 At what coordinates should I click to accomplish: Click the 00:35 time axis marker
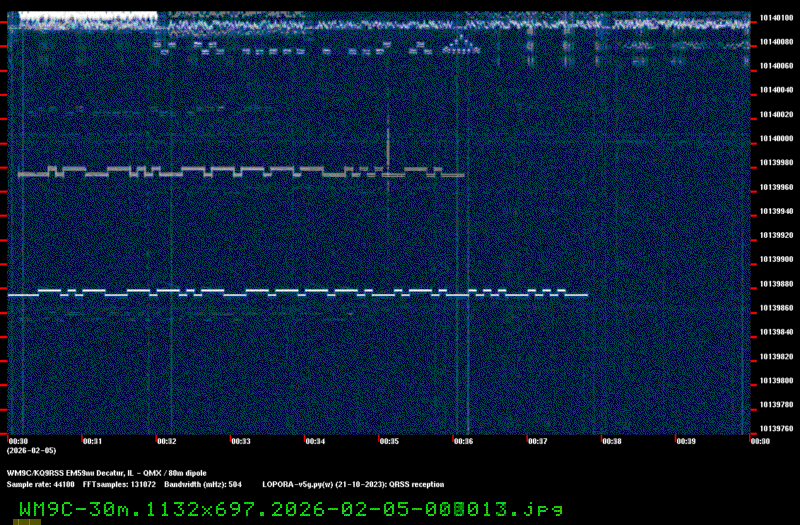click(389, 440)
